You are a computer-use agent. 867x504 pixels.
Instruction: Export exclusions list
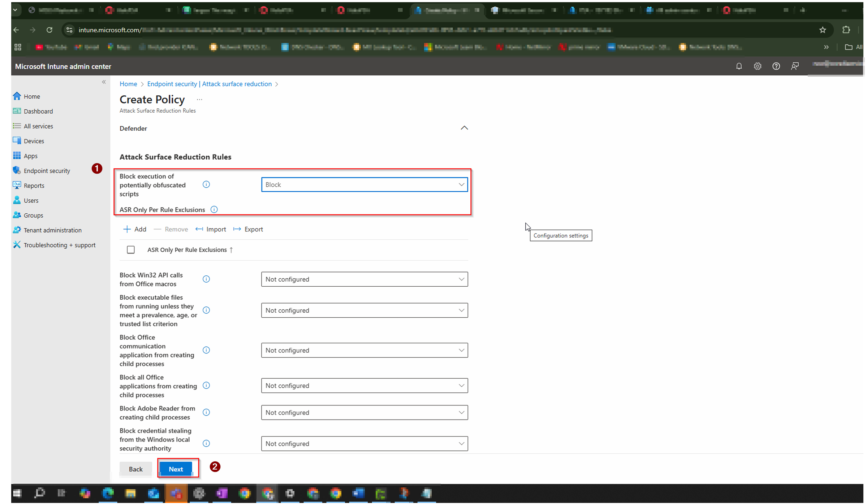[248, 229]
